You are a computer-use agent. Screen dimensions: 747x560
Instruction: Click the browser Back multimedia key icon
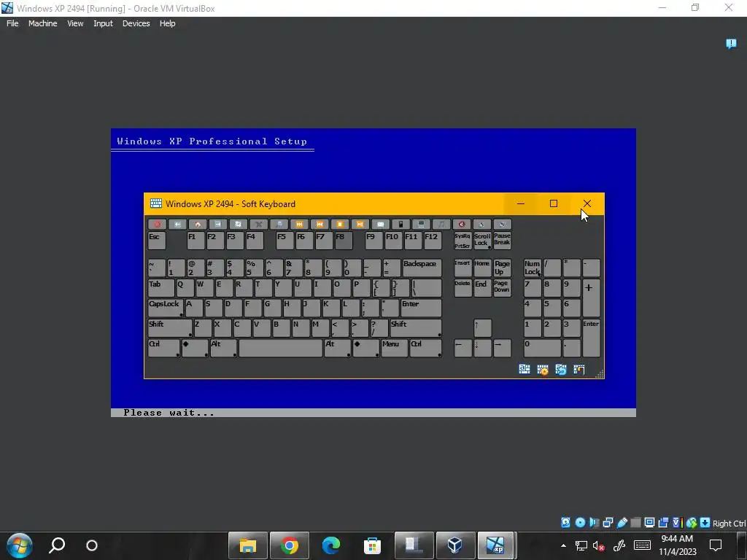pyautogui.click(x=177, y=224)
